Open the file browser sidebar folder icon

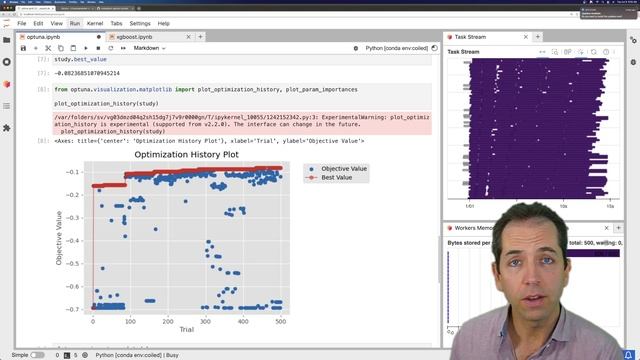coord(7,40)
